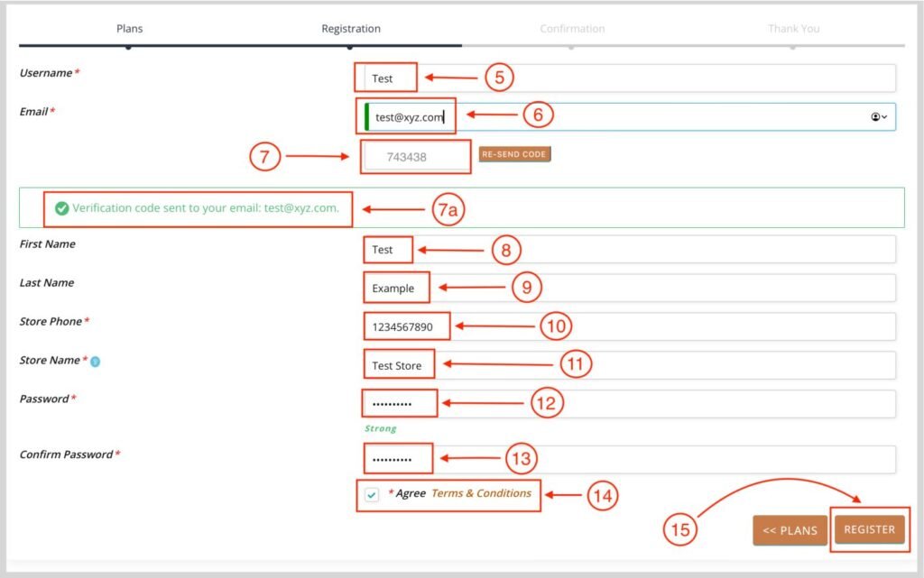Select the Store Name input field

pyautogui.click(x=632, y=365)
